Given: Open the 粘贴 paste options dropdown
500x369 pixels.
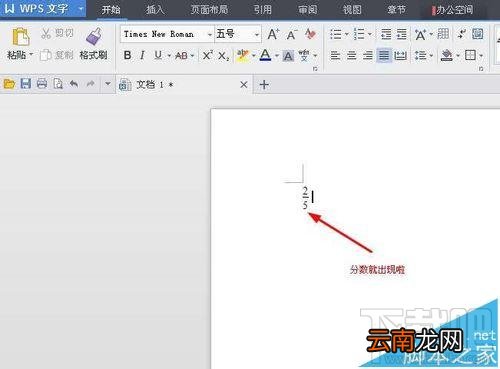Looking at the screenshot, I should coord(31,54).
